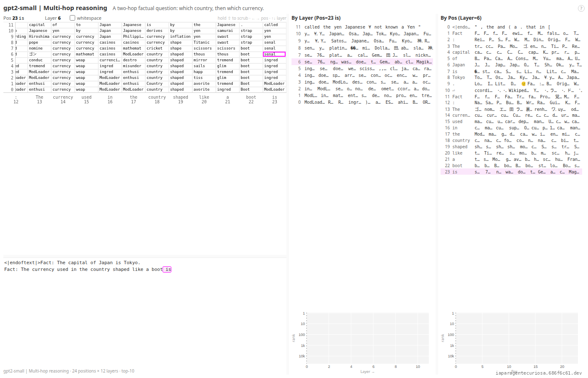
Task: Select position 14 'curren…' row in By Pos
Action: point(511,115)
